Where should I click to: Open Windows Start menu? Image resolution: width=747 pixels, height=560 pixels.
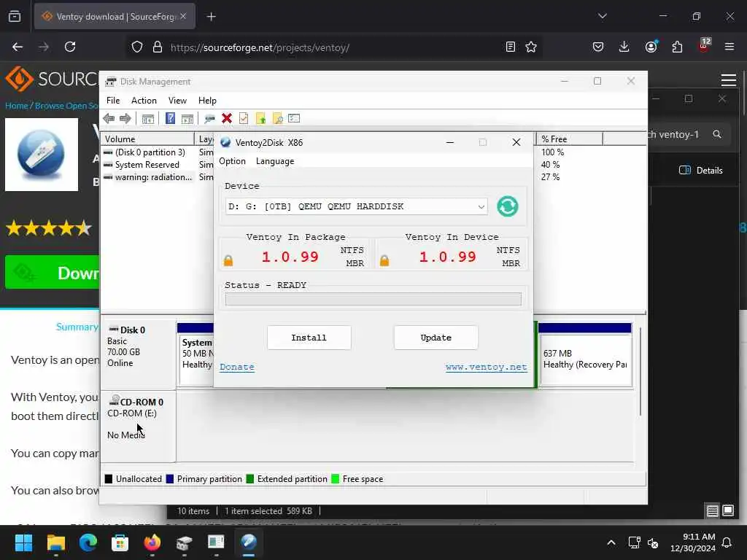23,542
